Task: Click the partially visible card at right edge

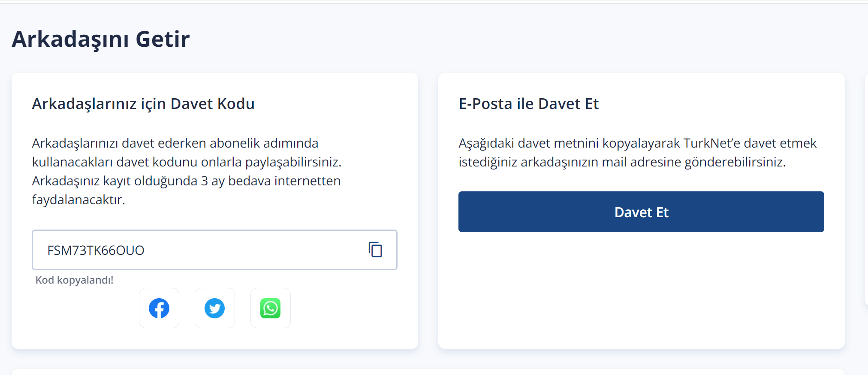Action: (x=866, y=189)
